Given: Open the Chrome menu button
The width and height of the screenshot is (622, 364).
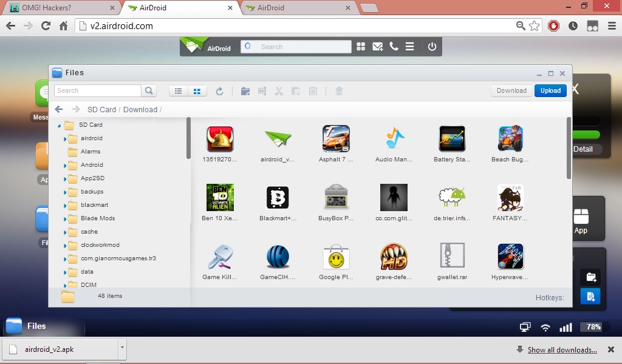Looking at the screenshot, I should [x=612, y=25].
